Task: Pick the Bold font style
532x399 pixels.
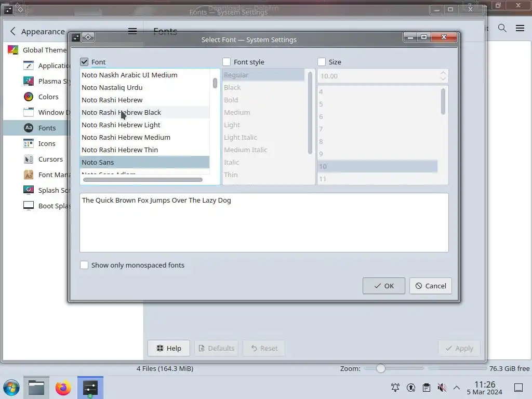Action: 263,100
